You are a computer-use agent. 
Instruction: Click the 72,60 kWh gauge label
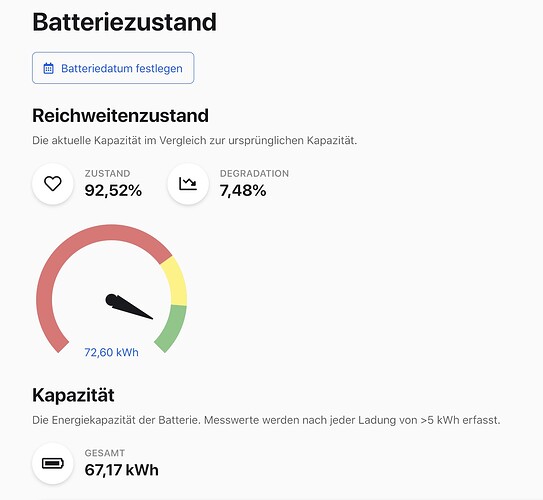pos(112,352)
